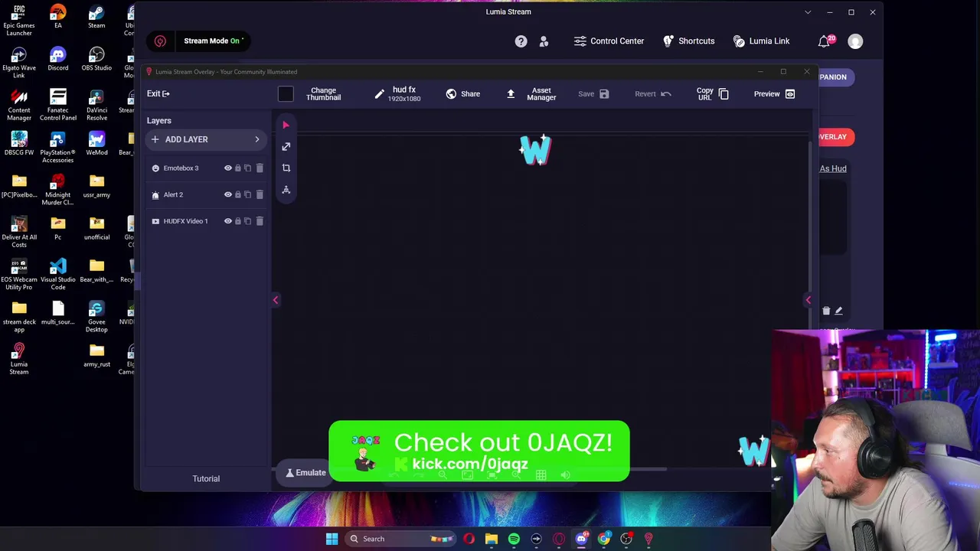Image resolution: width=980 pixels, height=551 pixels.
Task: Open the Asset Manager
Action: tap(532, 94)
